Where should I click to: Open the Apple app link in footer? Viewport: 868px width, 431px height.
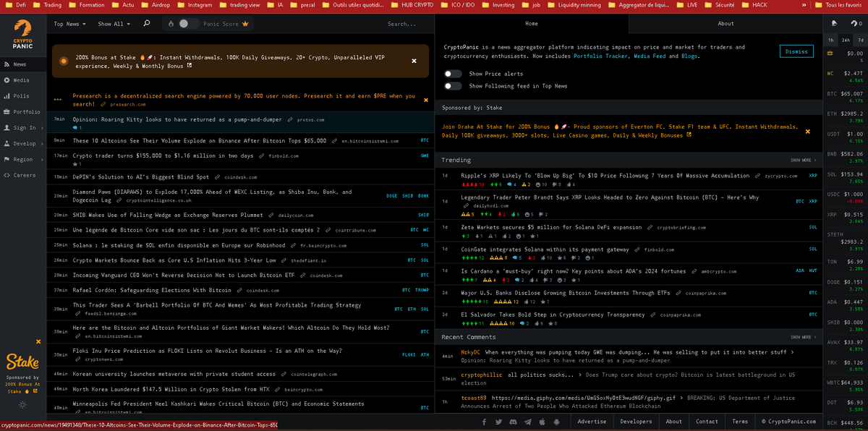[x=541, y=422]
